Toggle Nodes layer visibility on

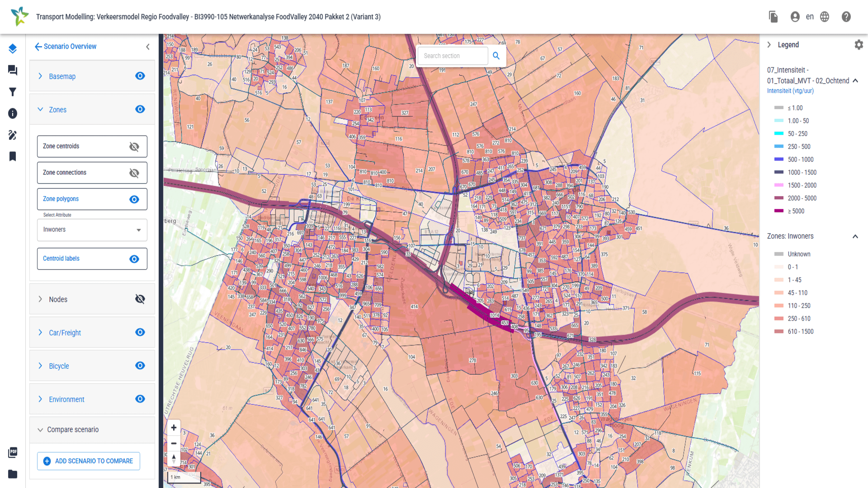[x=140, y=299]
